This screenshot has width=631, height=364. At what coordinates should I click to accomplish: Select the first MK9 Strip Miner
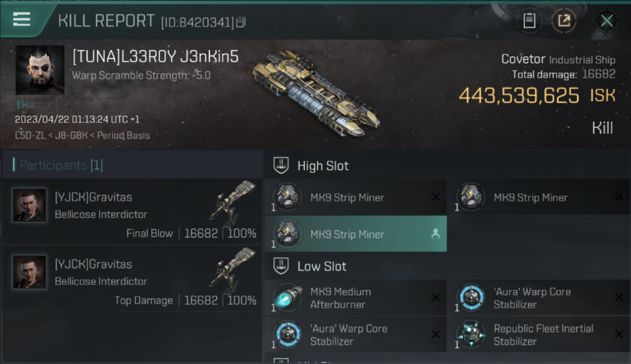pos(356,197)
